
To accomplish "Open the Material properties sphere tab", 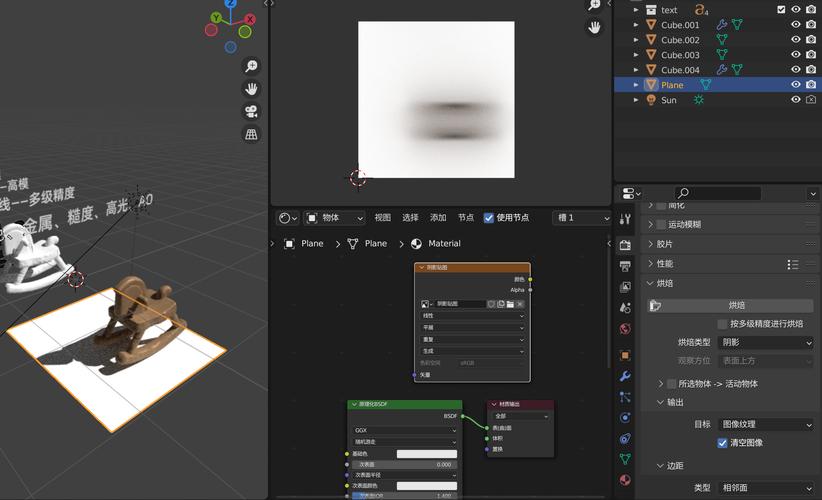I will 625,480.
